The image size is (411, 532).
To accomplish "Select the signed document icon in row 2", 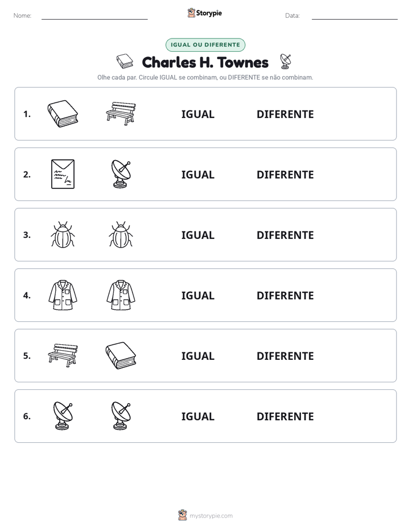I will 63,174.
